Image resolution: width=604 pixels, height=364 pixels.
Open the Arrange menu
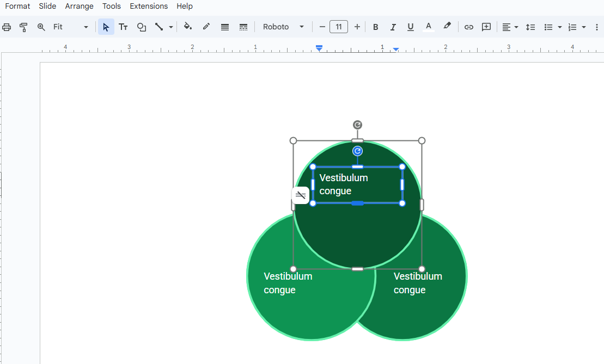tap(79, 6)
